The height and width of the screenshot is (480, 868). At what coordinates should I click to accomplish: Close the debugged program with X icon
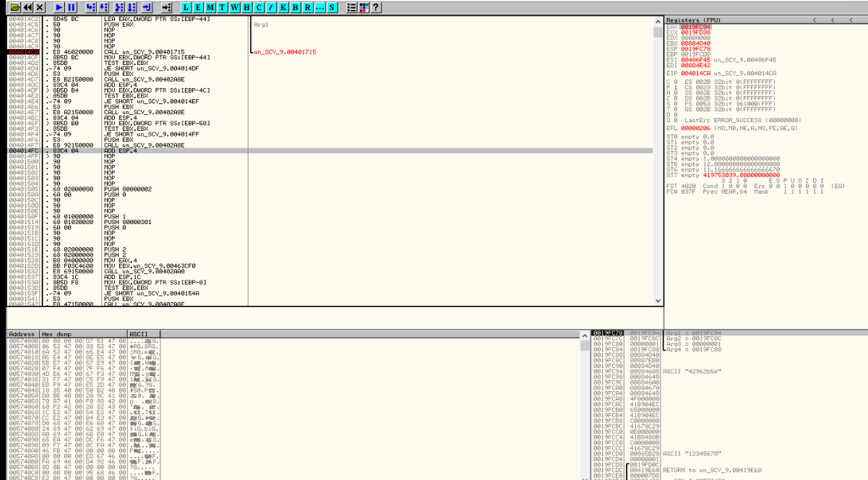[x=40, y=7]
